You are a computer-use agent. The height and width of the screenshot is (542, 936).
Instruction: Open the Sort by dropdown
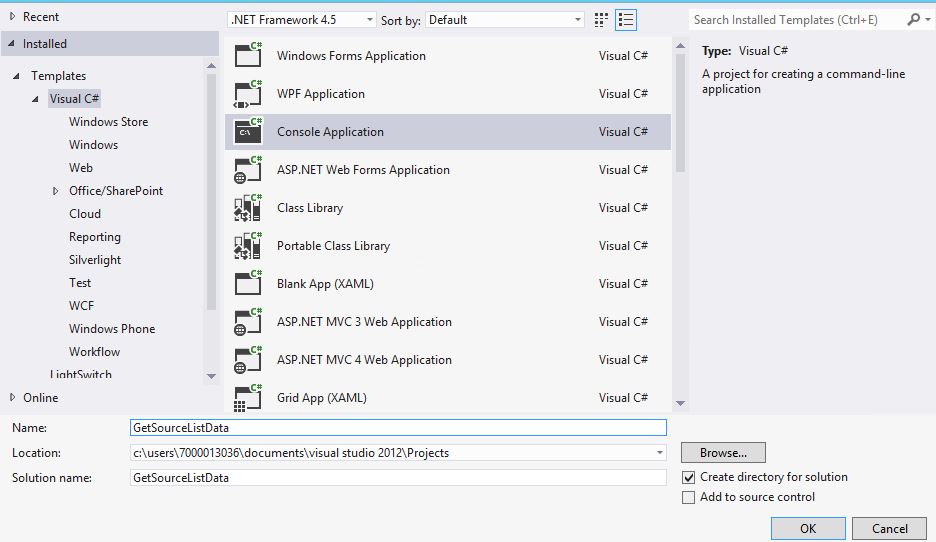click(x=505, y=19)
